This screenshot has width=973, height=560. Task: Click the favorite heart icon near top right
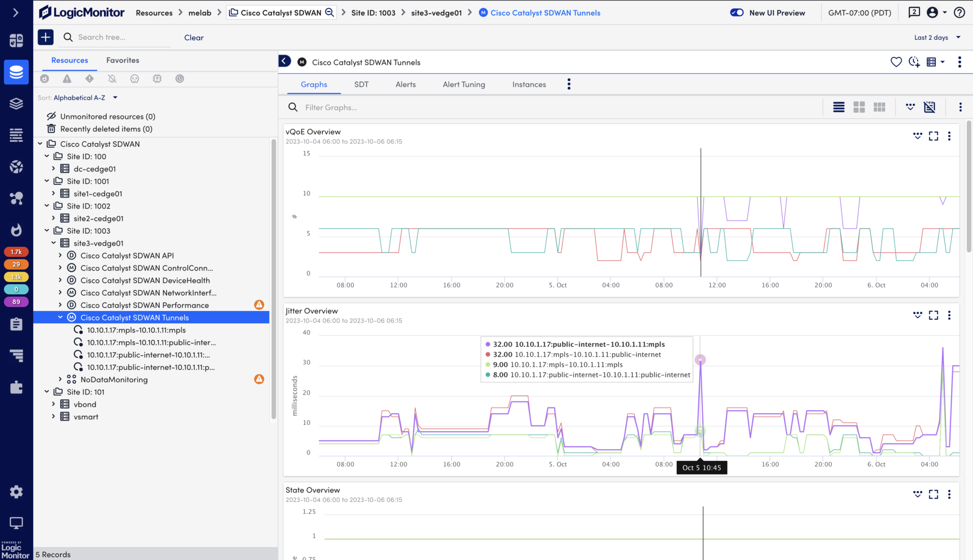pos(896,62)
